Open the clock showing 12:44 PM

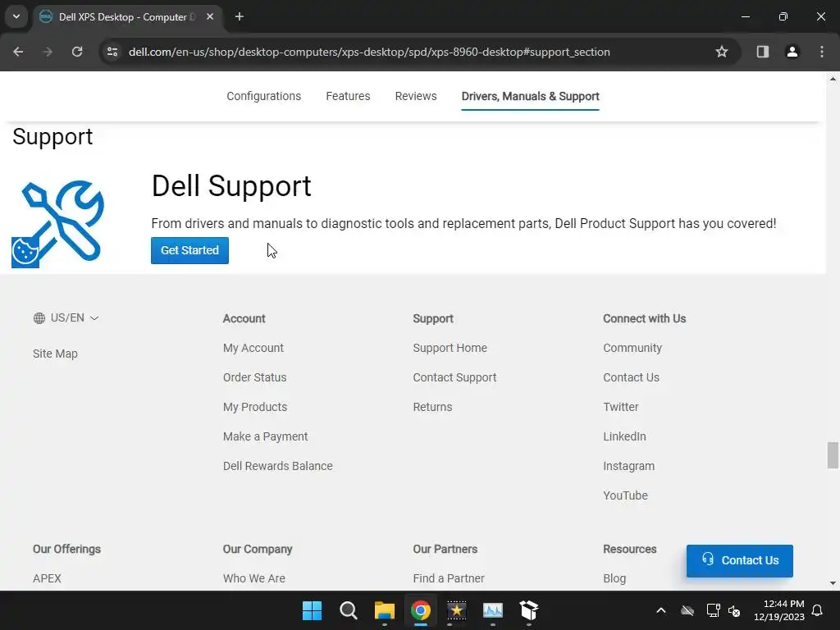click(x=779, y=610)
